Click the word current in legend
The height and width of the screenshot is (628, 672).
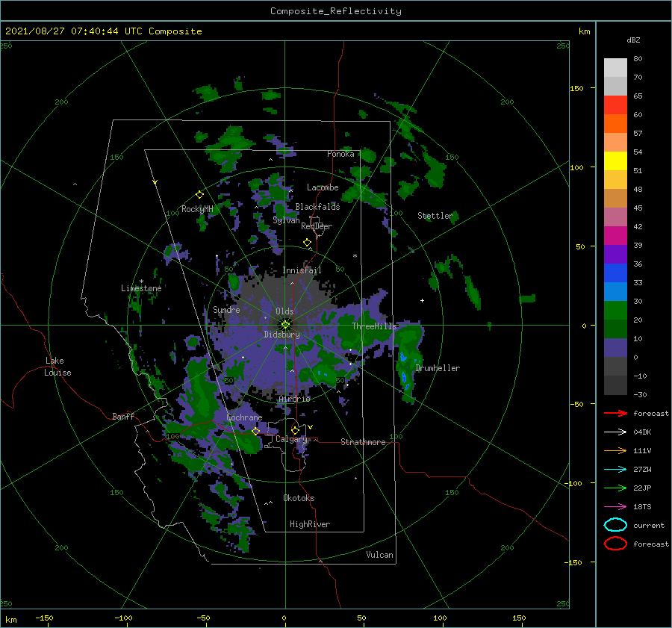pyautogui.click(x=649, y=525)
